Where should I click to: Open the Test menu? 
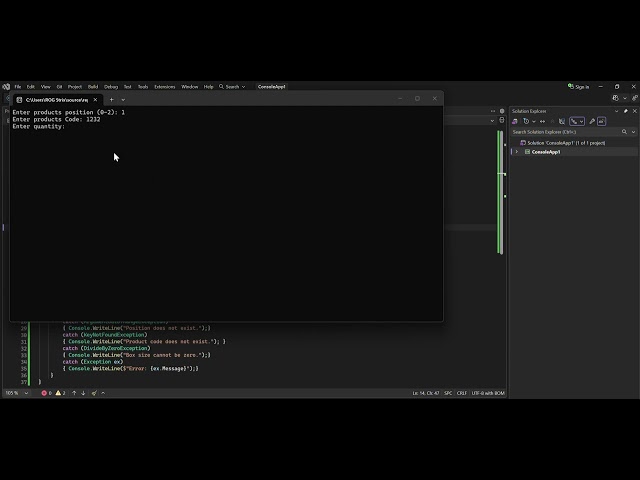(x=127, y=87)
